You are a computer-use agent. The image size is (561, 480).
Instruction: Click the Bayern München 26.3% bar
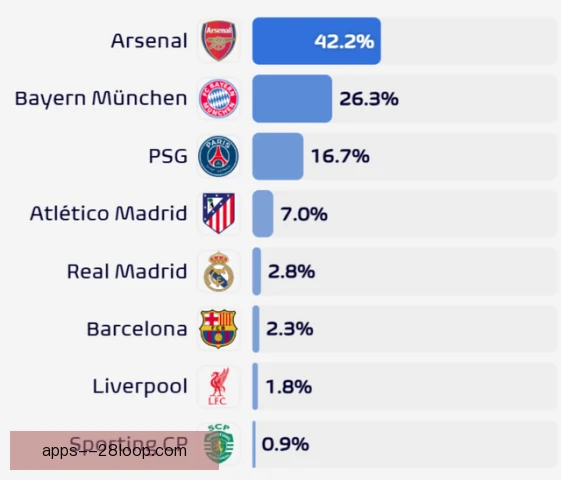tap(292, 98)
